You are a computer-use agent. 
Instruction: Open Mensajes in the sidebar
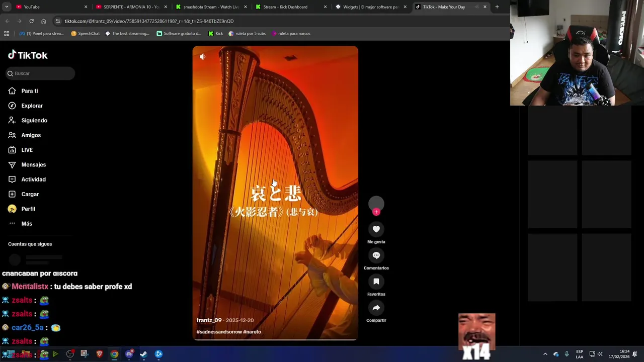(x=33, y=165)
